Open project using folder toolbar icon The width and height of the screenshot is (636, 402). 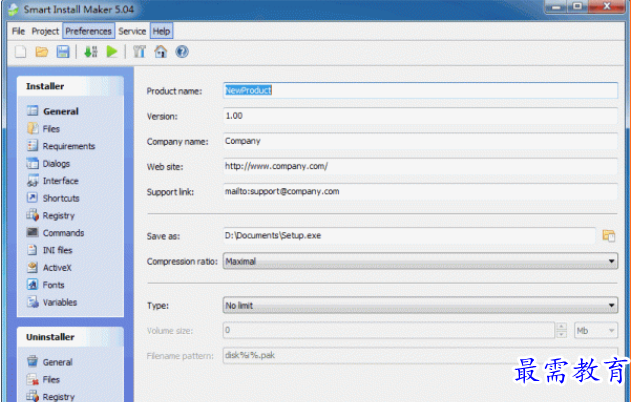41,52
